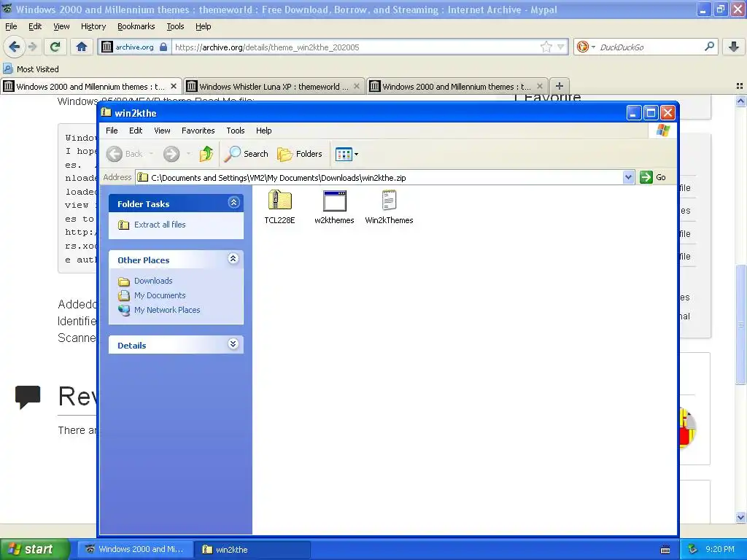Open Explorer Help menu
Viewport: 747px width, 560px height.
pos(263,131)
